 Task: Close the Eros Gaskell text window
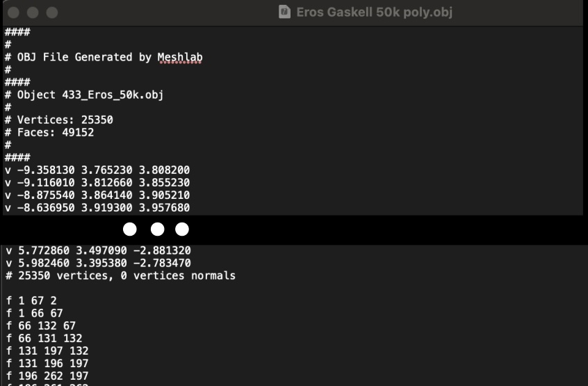[x=13, y=13]
